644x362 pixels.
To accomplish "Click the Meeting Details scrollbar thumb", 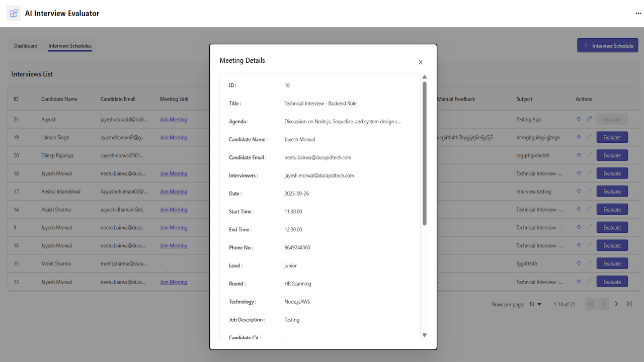I will click(x=424, y=153).
